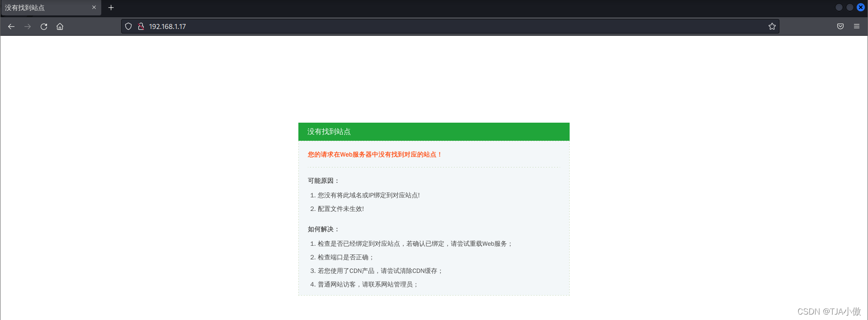Open the Firefox home page
Image resolution: width=868 pixels, height=320 pixels.
point(60,27)
